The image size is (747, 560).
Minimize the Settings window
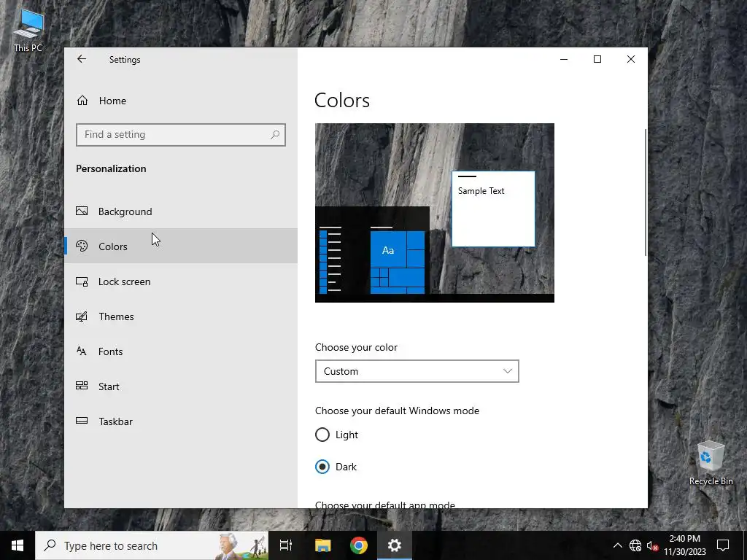click(x=564, y=59)
